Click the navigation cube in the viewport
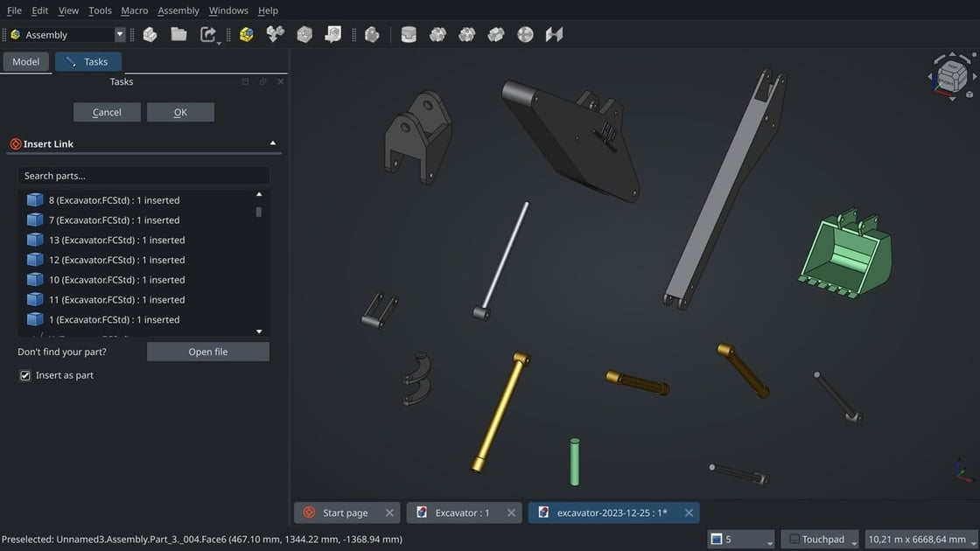This screenshot has width=980, height=551. tap(950, 76)
